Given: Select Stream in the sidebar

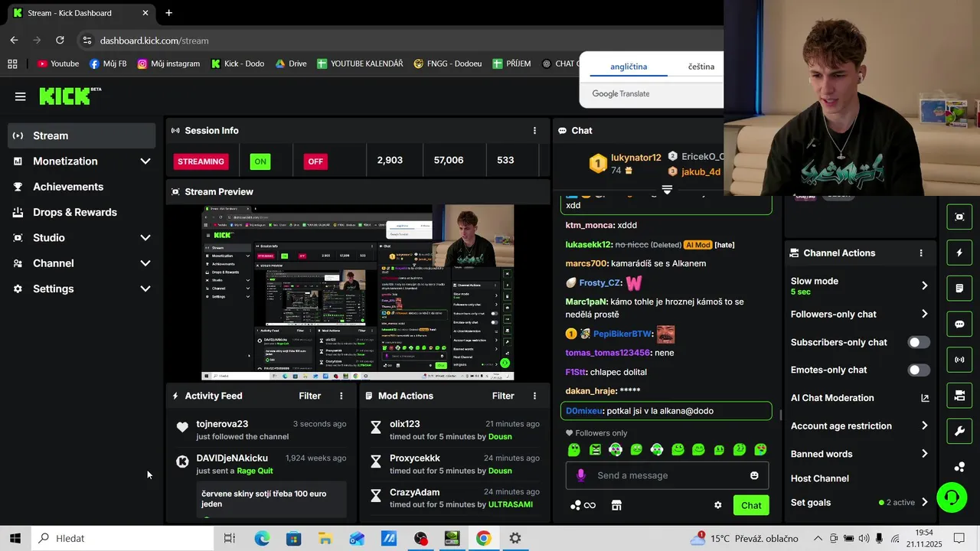Looking at the screenshot, I should point(82,135).
